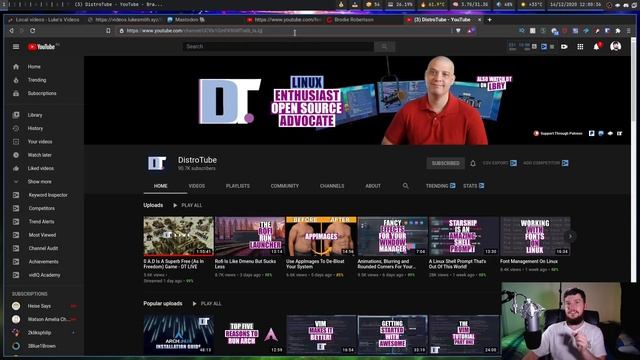Switch to the CHANNELS channel tab
This screenshot has width=640, height=360.
pos(332,186)
